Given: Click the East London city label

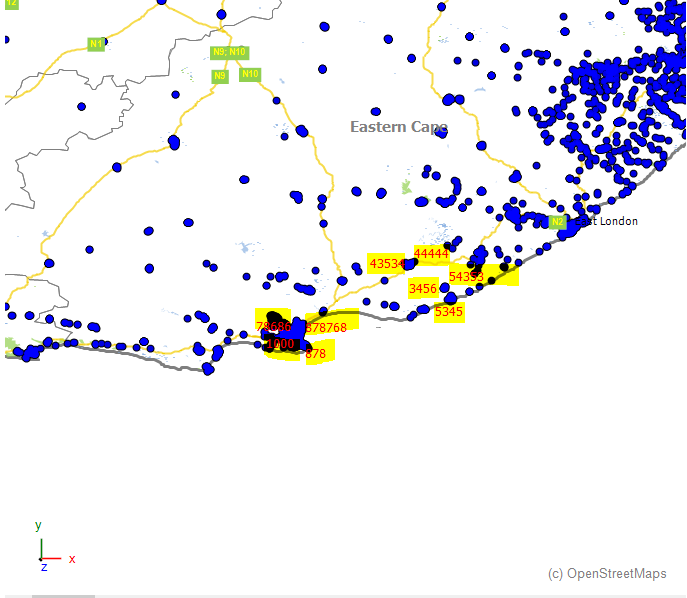Looking at the screenshot, I should click(610, 221).
